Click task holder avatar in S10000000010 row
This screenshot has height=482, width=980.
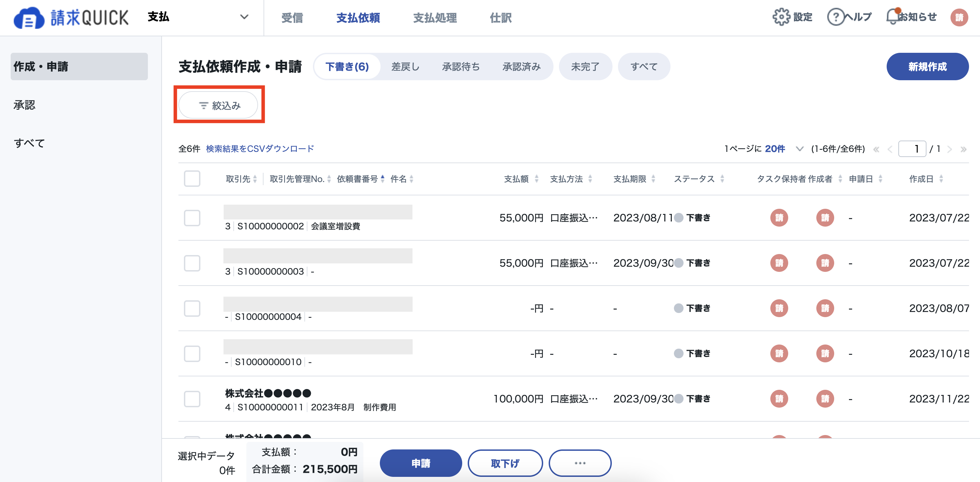click(x=779, y=353)
